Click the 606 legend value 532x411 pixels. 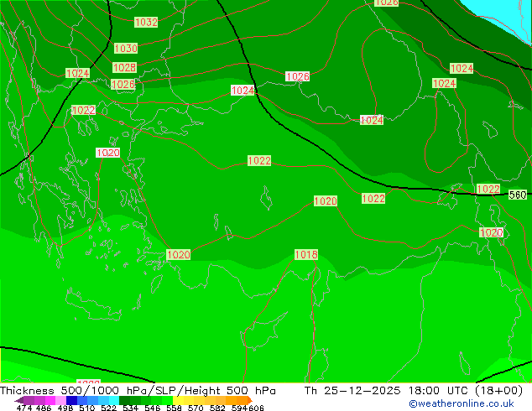pyautogui.click(x=256, y=408)
